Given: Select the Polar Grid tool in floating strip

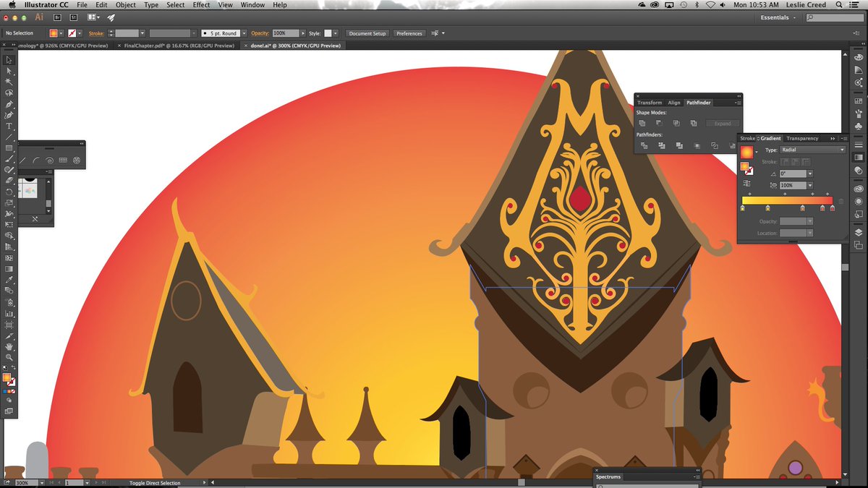Looking at the screenshot, I should pos(76,160).
